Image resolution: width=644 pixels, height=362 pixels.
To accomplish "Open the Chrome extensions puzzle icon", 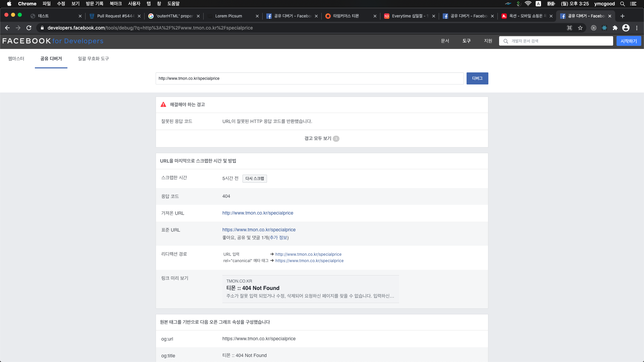I will pyautogui.click(x=615, y=28).
